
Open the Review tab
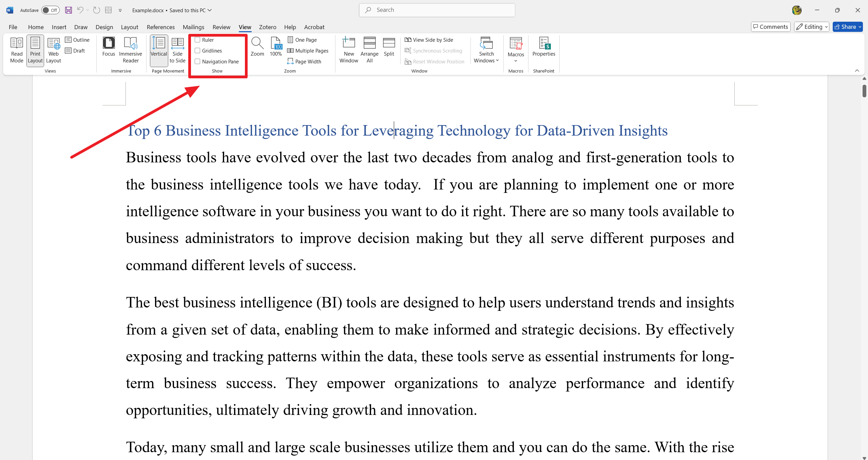[x=221, y=27]
